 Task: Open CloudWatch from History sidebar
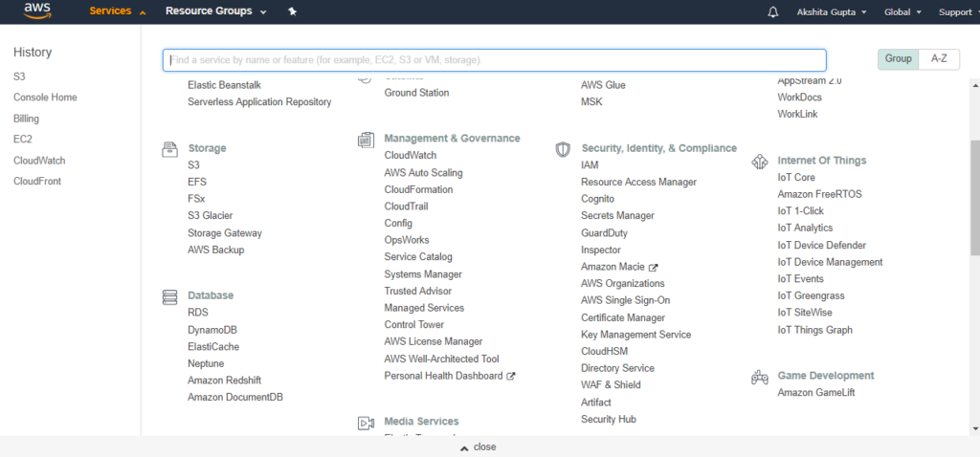(x=39, y=161)
